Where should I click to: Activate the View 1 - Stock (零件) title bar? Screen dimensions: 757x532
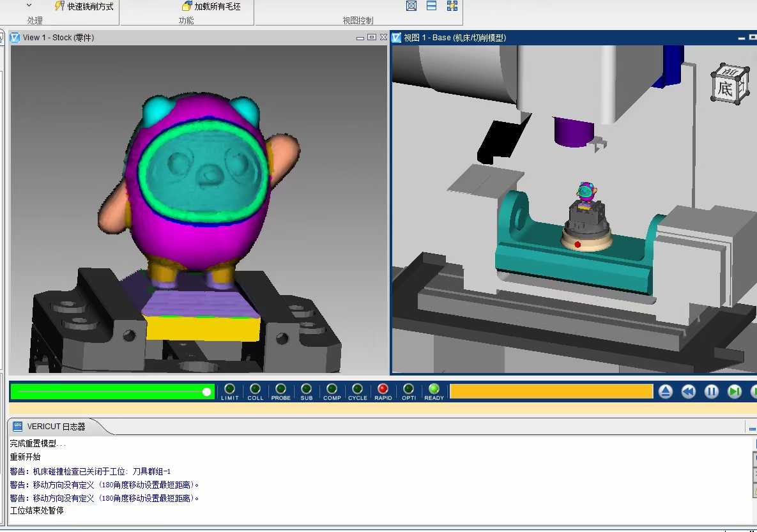[x=198, y=37]
